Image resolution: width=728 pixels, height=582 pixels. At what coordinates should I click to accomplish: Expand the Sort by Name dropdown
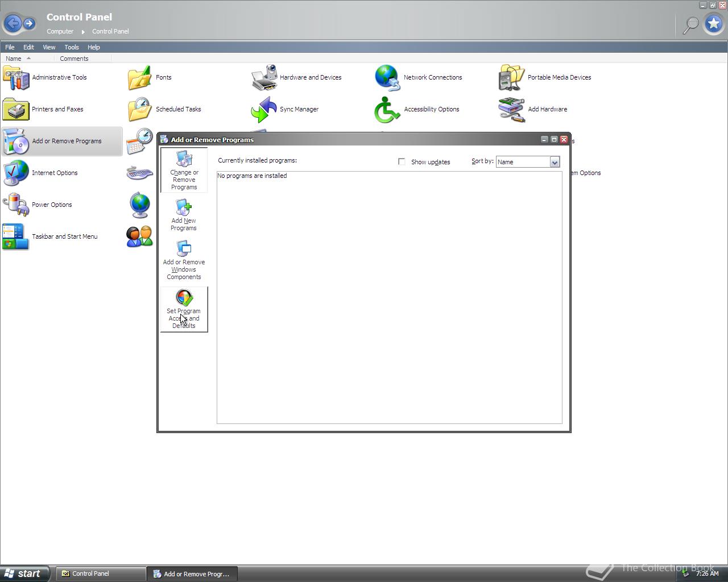555,162
